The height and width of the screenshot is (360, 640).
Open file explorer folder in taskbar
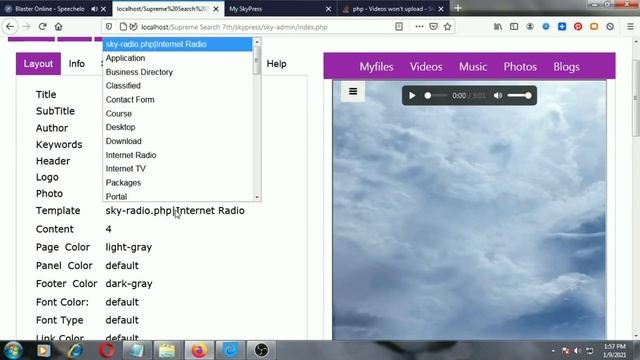coord(167,351)
